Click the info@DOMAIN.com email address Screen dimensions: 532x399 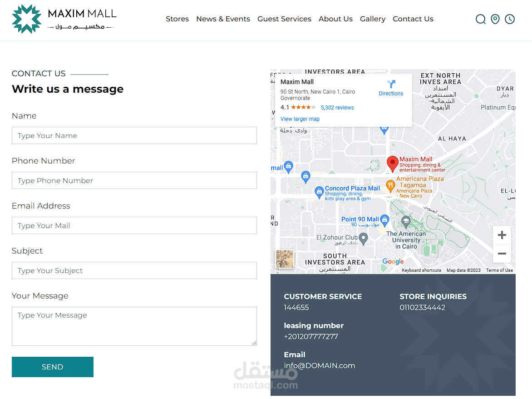(x=319, y=366)
